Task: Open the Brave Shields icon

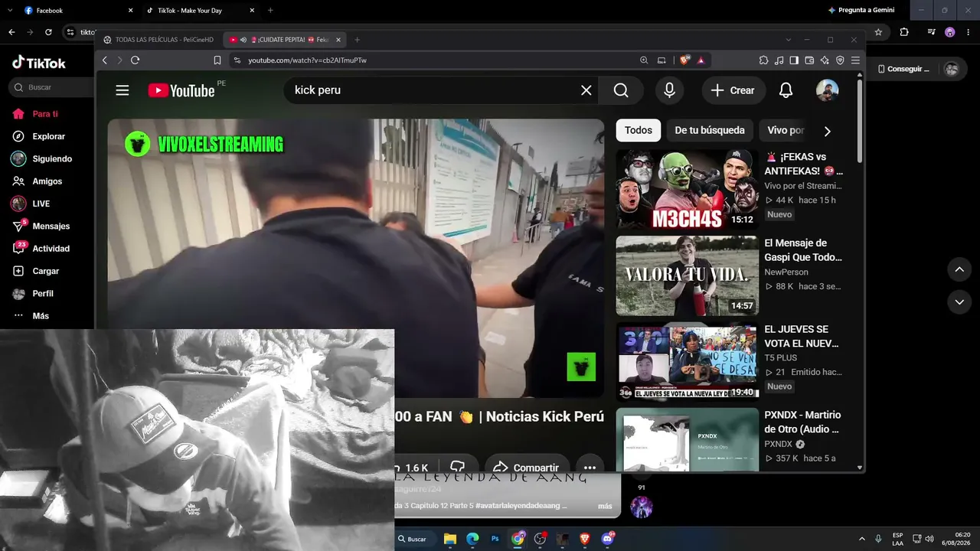Action: coord(684,60)
